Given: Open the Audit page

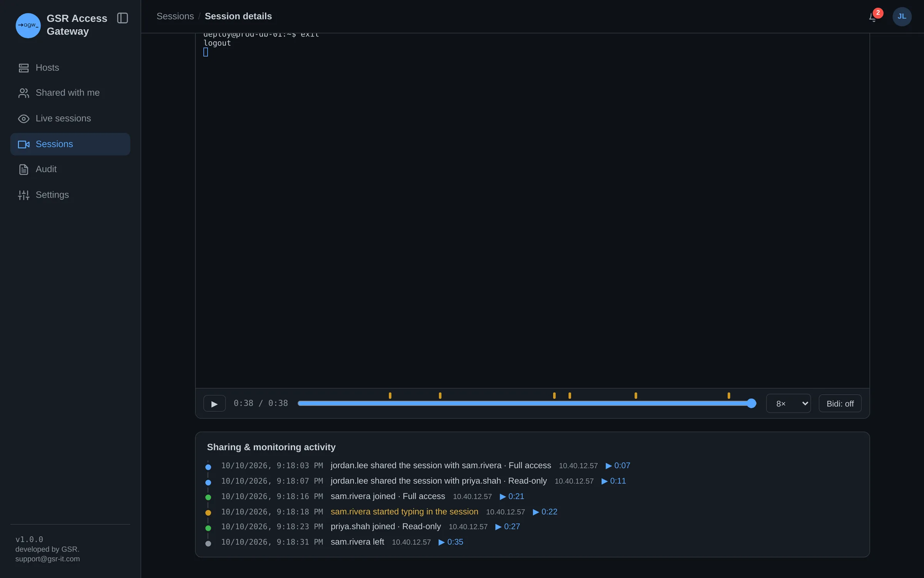Looking at the screenshot, I should coord(70,169).
